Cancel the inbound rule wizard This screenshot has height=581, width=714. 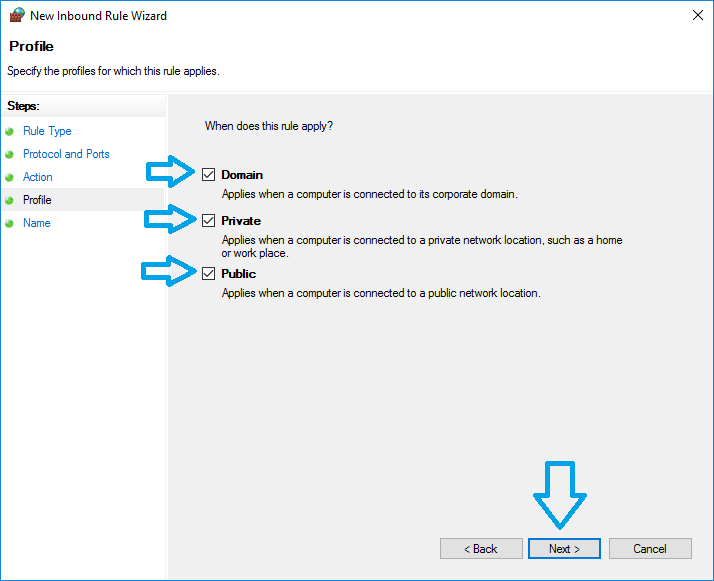(x=650, y=549)
